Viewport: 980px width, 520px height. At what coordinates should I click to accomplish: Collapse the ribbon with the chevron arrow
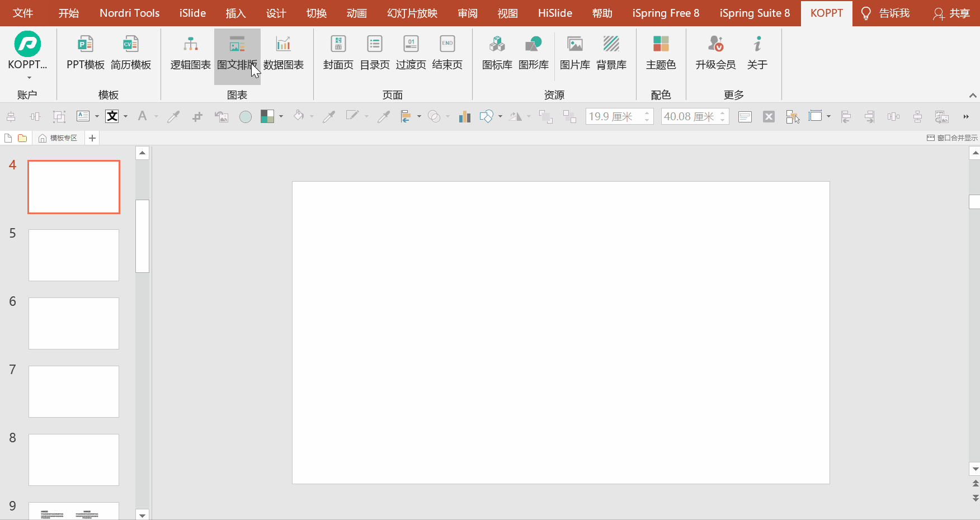point(973,96)
